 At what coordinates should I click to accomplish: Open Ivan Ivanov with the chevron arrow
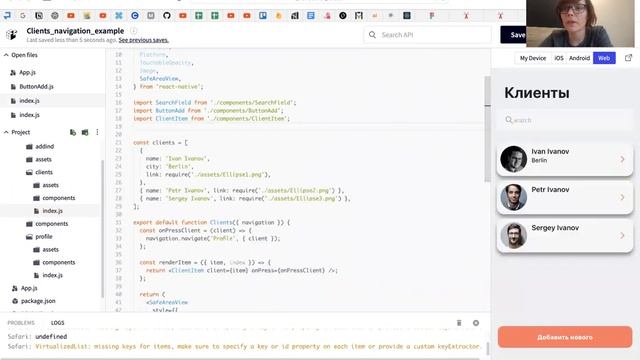[622, 159]
